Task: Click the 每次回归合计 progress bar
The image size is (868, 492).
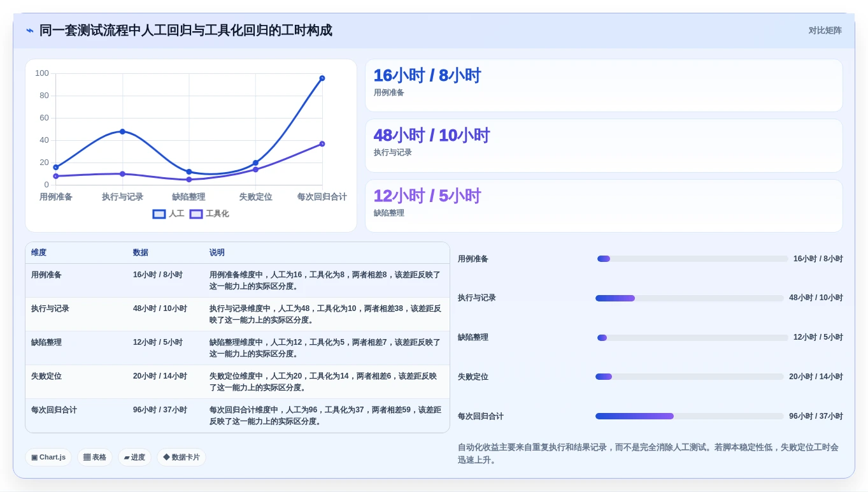Action: coord(690,416)
